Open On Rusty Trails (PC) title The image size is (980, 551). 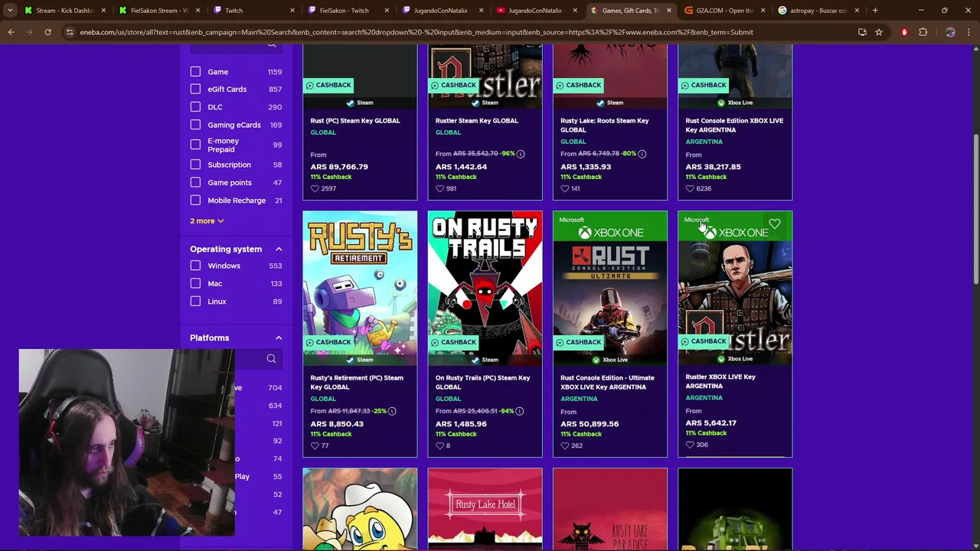pos(482,383)
